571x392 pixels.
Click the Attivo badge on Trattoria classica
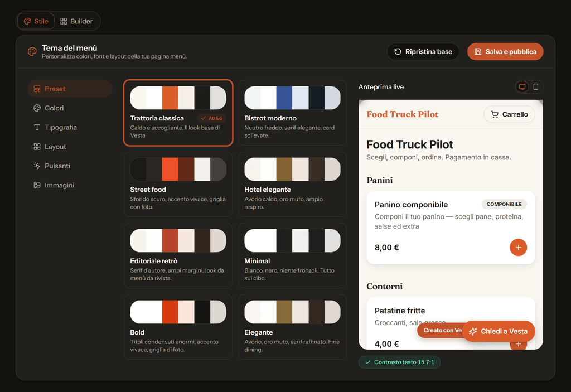211,118
